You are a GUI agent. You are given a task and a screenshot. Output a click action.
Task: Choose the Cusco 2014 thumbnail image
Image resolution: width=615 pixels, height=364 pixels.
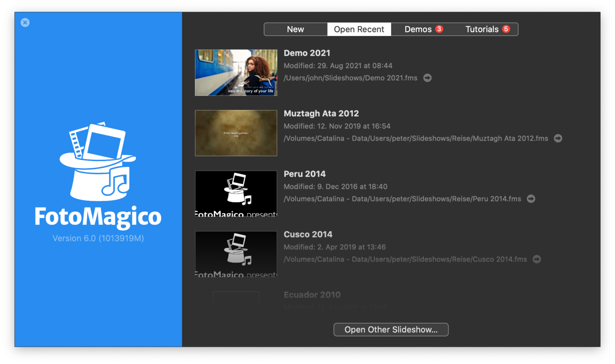(236, 254)
